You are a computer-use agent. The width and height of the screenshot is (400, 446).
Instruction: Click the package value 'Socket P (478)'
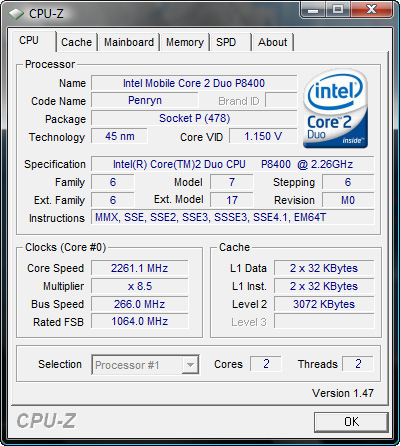click(x=194, y=118)
